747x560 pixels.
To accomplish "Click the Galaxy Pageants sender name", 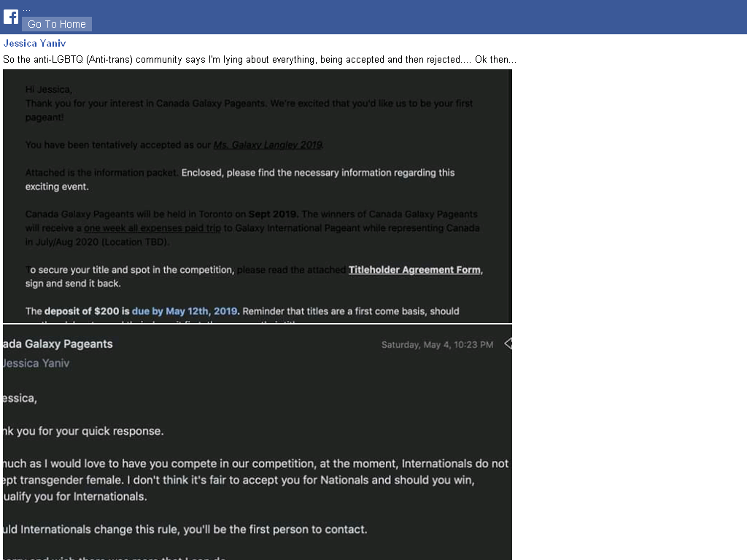I will [x=58, y=344].
